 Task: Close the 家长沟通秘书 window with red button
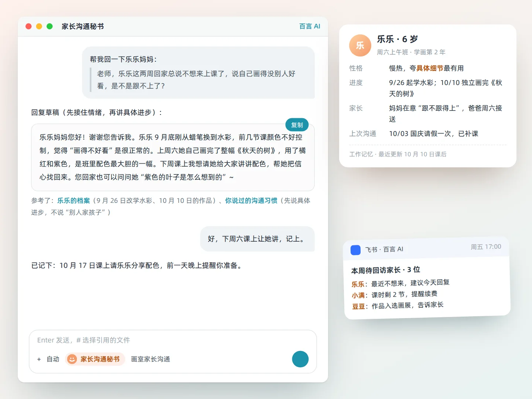[x=28, y=26]
